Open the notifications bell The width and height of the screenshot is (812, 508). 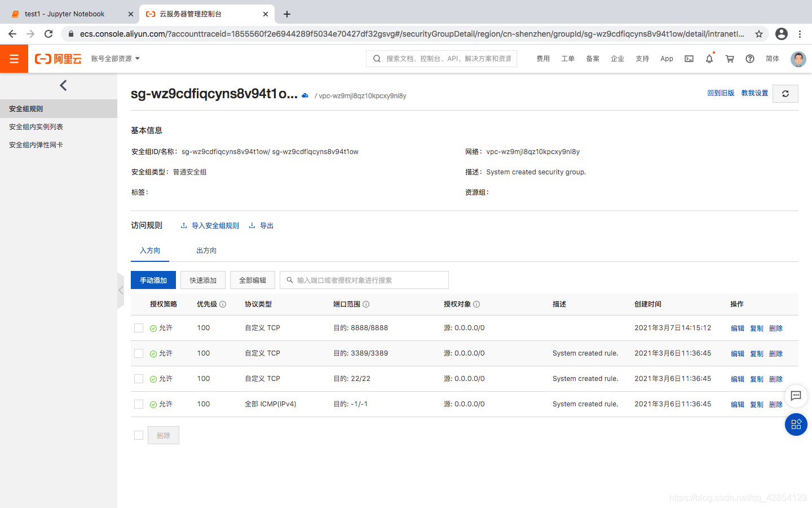click(709, 59)
